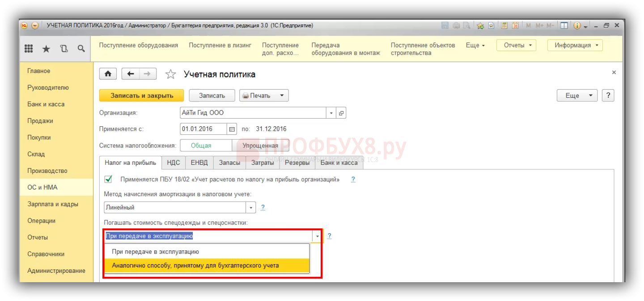Navigate forward with the right arrow
This screenshot has height=301, width=644.
[x=148, y=74]
